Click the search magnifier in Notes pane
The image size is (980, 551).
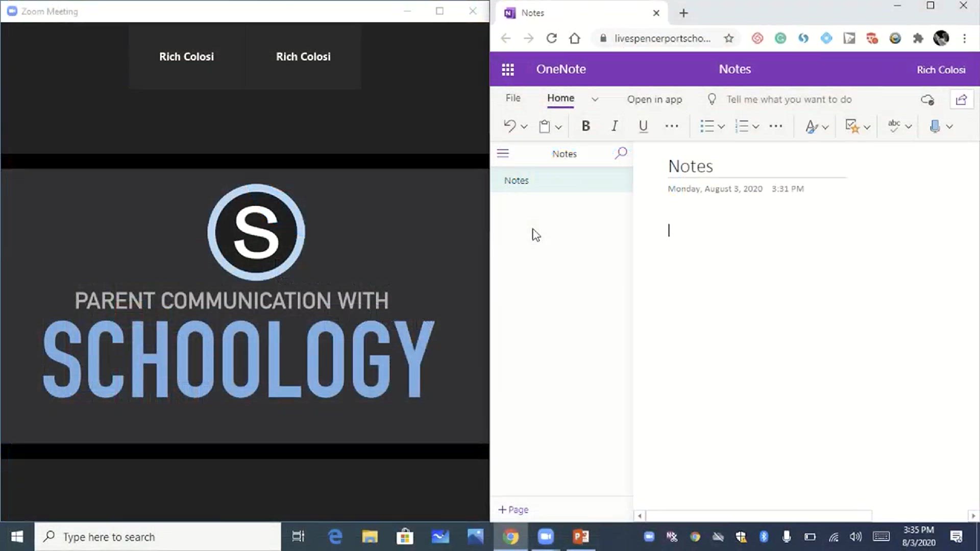coord(621,153)
